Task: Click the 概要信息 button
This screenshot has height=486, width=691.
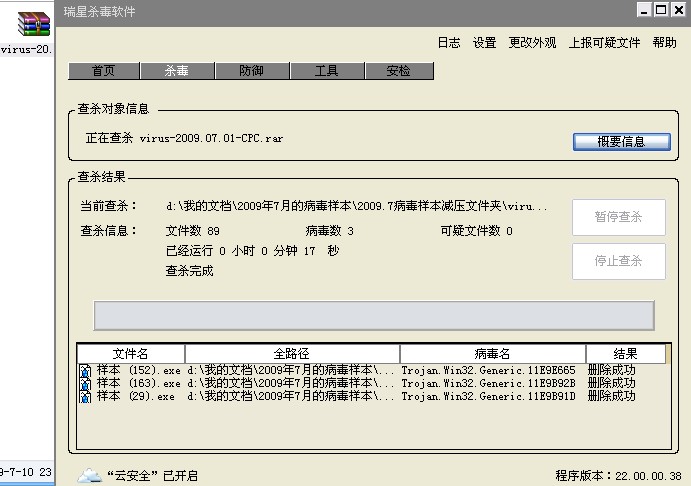Action: click(x=621, y=142)
